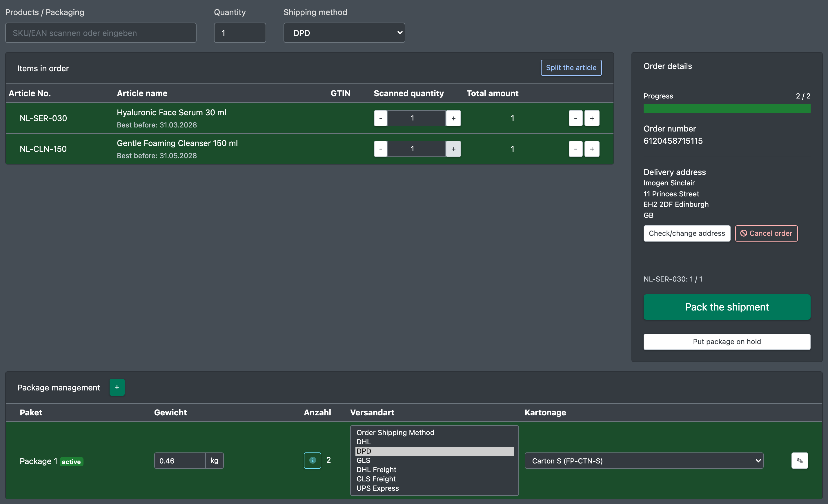Select UPS Express in the Versandart list
The image size is (828, 504).
pos(434,488)
